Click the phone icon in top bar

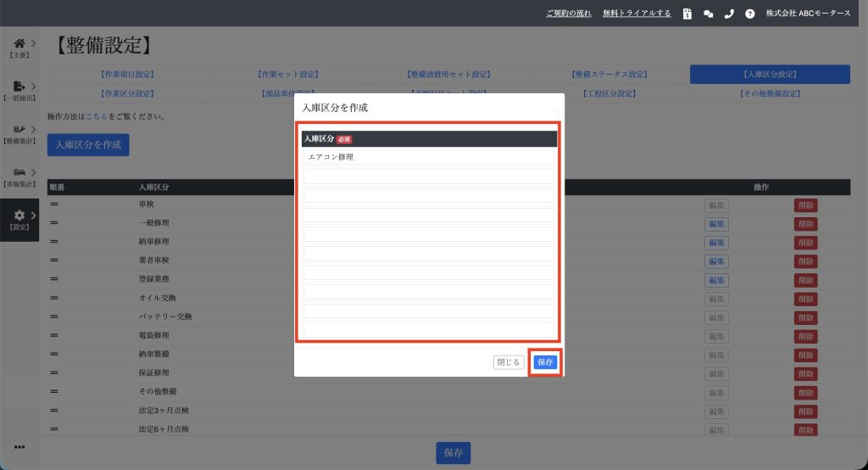(x=729, y=14)
